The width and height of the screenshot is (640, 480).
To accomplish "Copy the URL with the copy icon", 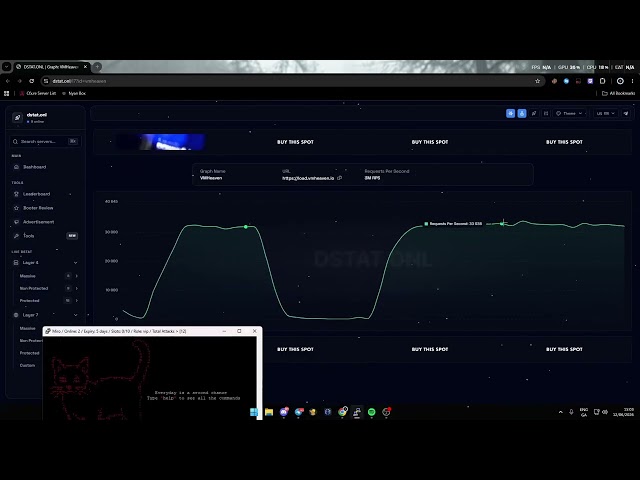I will (340, 178).
